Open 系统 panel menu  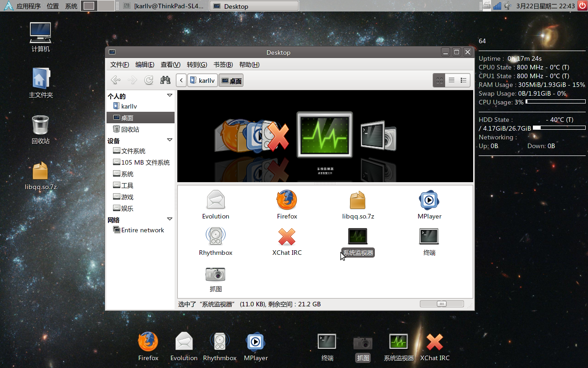coord(71,6)
